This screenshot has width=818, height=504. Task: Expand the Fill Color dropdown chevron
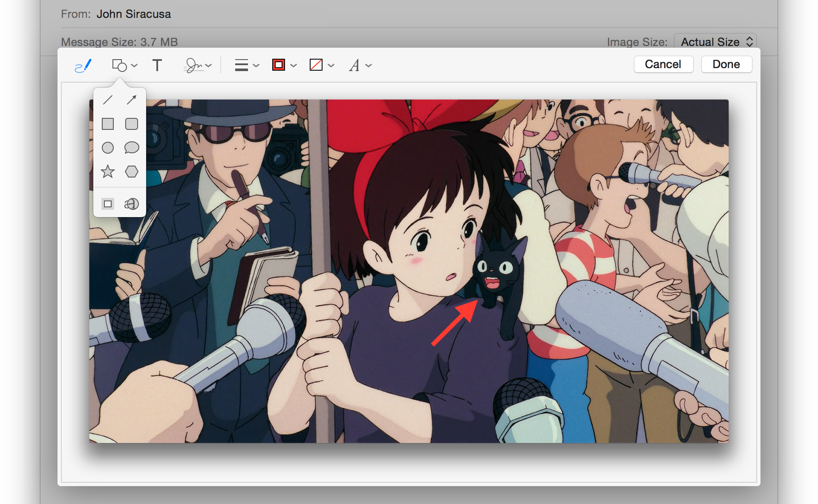pyautogui.click(x=331, y=66)
